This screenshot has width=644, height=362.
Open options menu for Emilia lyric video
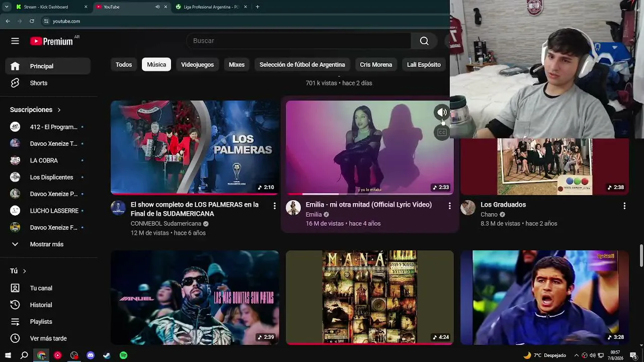(x=449, y=206)
